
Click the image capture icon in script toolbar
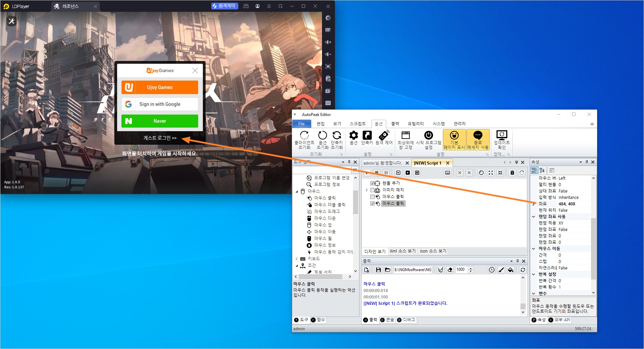pos(448,173)
